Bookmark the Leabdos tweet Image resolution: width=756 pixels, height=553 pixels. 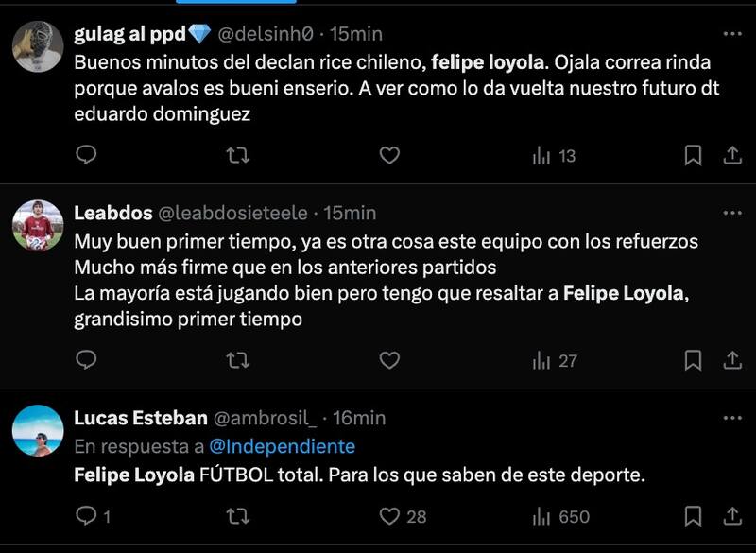click(693, 360)
